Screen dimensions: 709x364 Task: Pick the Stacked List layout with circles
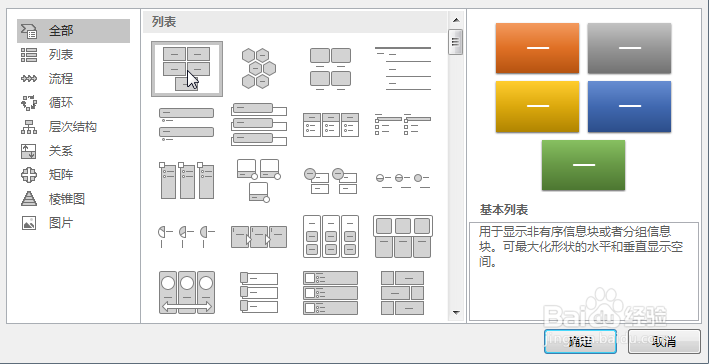(x=331, y=180)
